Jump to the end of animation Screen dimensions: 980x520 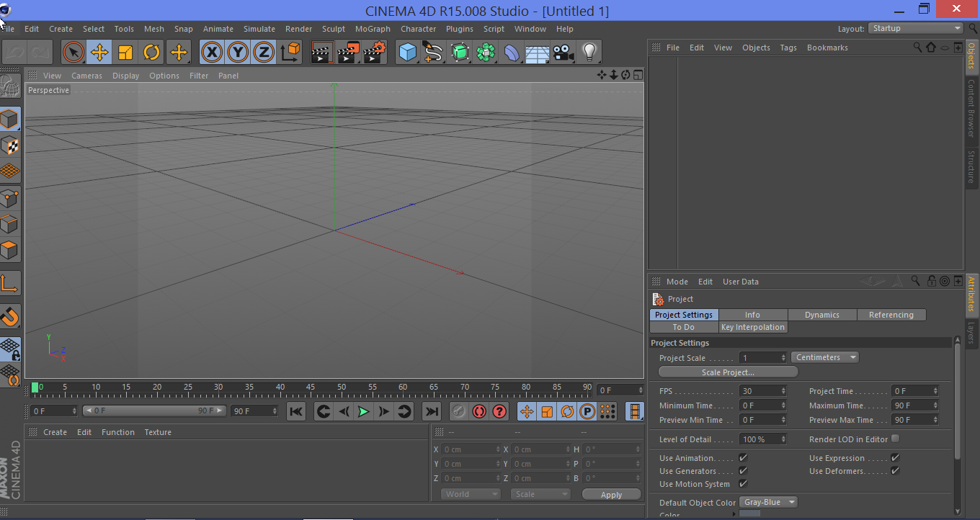(431, 411)
